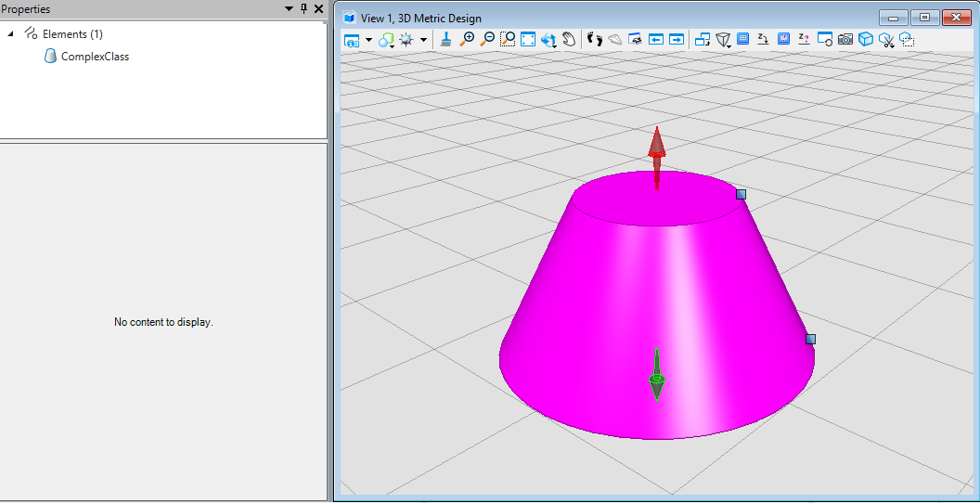Screen dimensions: 980x503
Task: Click the Elements (1) label
Action: click(x=72, y=33)
